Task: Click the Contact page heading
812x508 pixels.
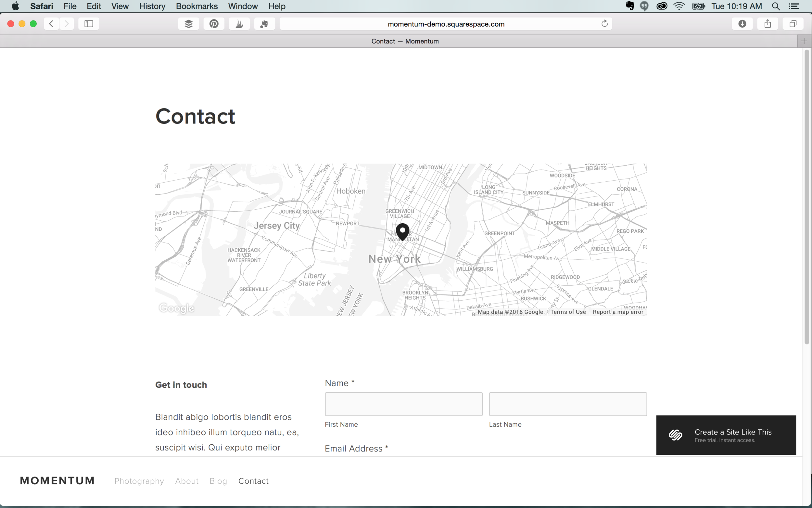Action: [x=195, y=116]
